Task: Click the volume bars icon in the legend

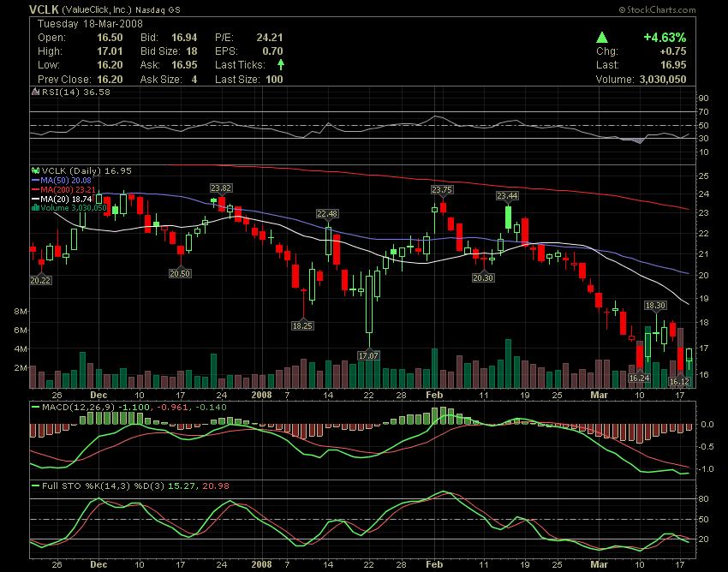Action: [x=35, y=208]
